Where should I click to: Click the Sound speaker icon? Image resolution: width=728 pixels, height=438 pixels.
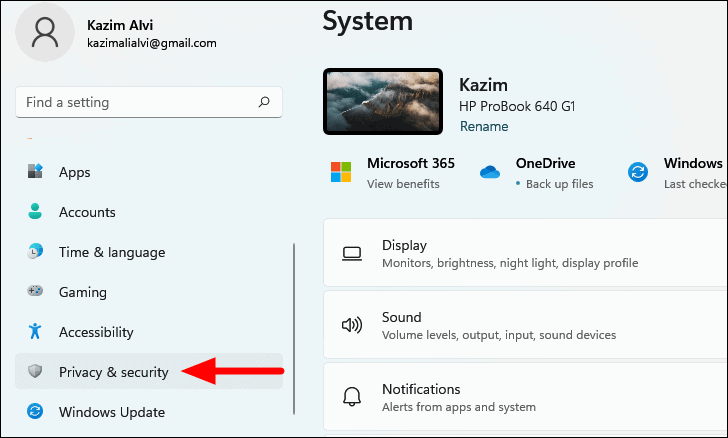[352, 325]
